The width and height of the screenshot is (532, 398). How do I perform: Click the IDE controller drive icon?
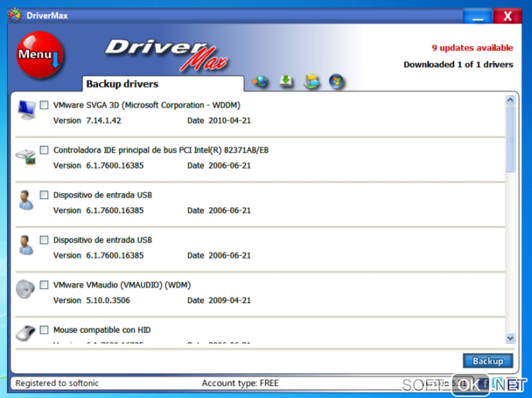(26, 157)
